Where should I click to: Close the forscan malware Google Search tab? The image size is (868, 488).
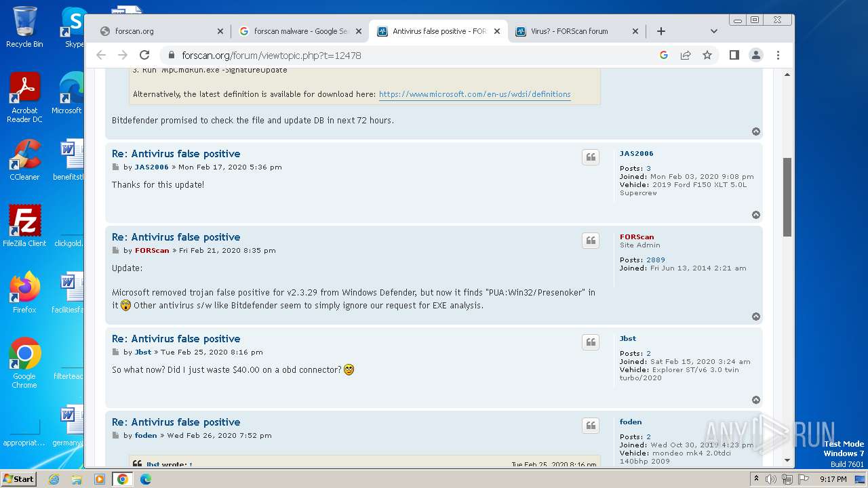[359, 31]
